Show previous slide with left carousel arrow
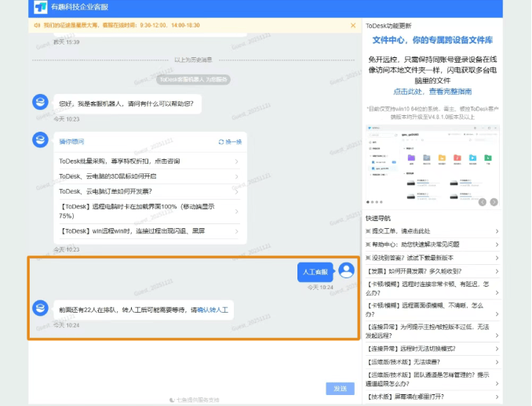Screen dimensions: 532x406 coord(482,202)
